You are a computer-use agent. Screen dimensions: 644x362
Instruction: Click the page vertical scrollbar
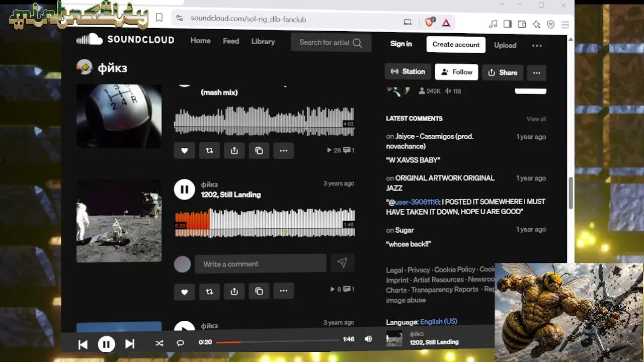571,194
